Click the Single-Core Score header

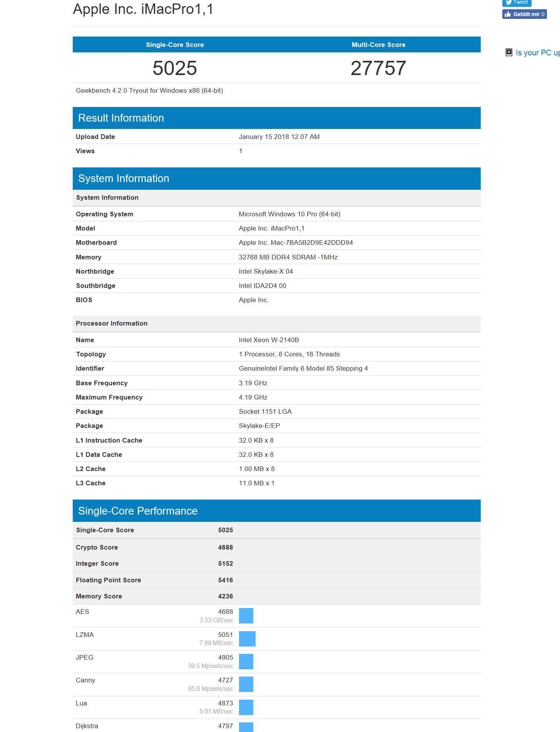[175, 45]
